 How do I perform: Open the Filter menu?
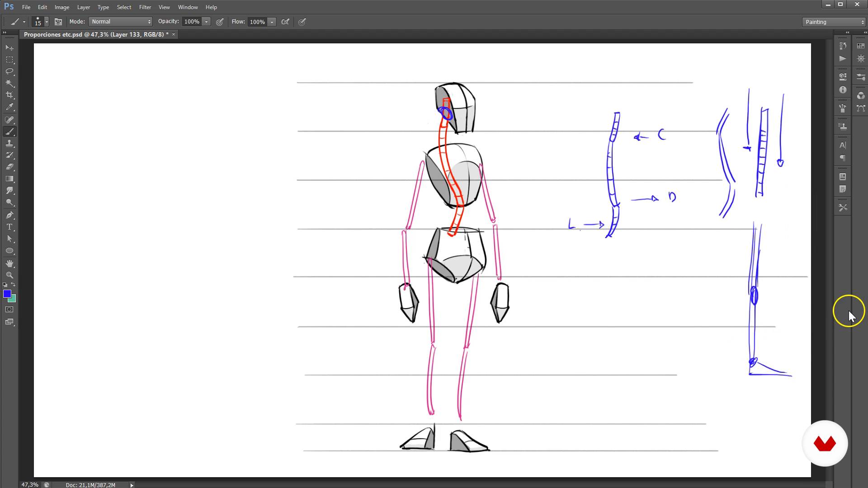(145, 7)
